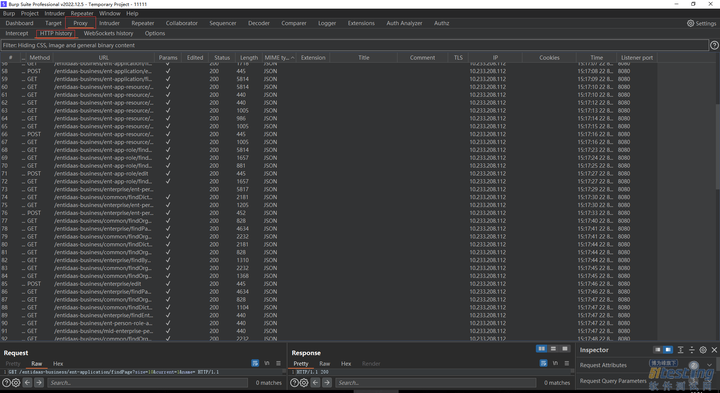Select the proxy Options sub-tab
The height and width of the screenshot is (393, 720).
pyautogui.click(x=155, y=34)
